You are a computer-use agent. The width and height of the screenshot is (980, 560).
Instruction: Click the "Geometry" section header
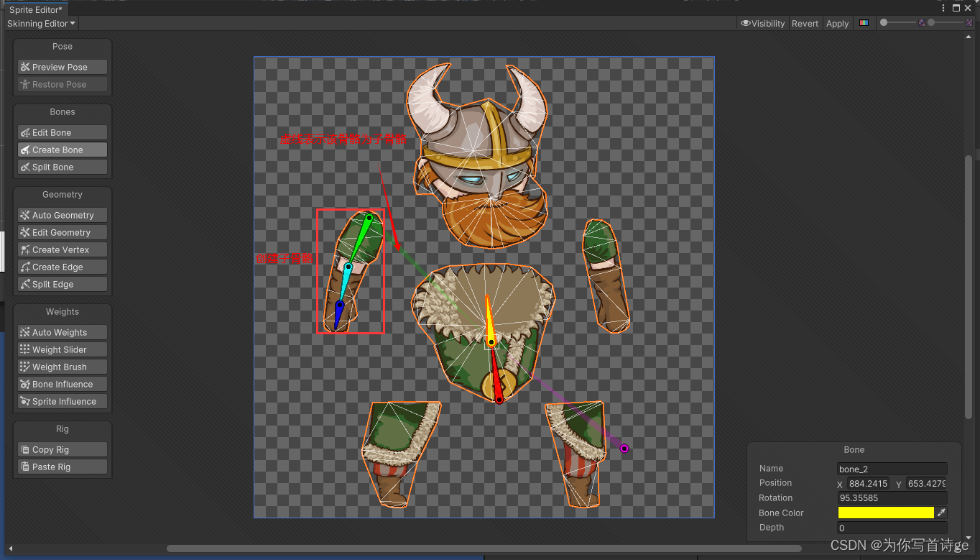click(63, 194)
